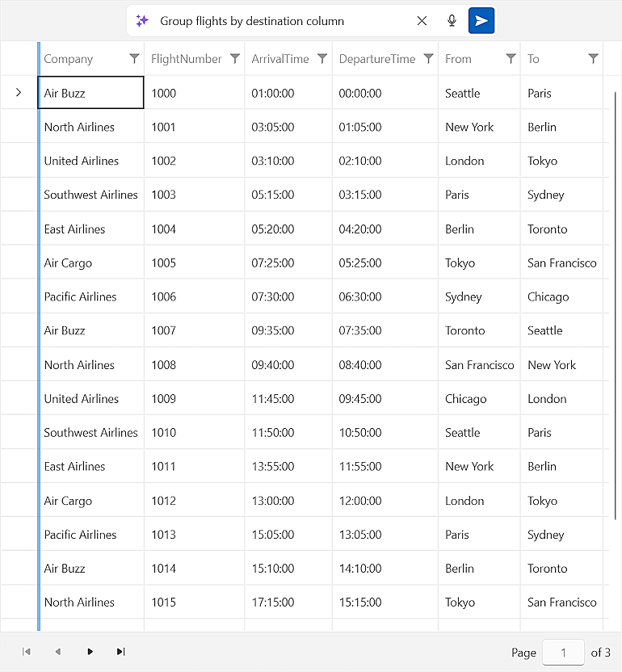Send the prompt with the blue arrow button
622x672 pixels.
(481, 20)
